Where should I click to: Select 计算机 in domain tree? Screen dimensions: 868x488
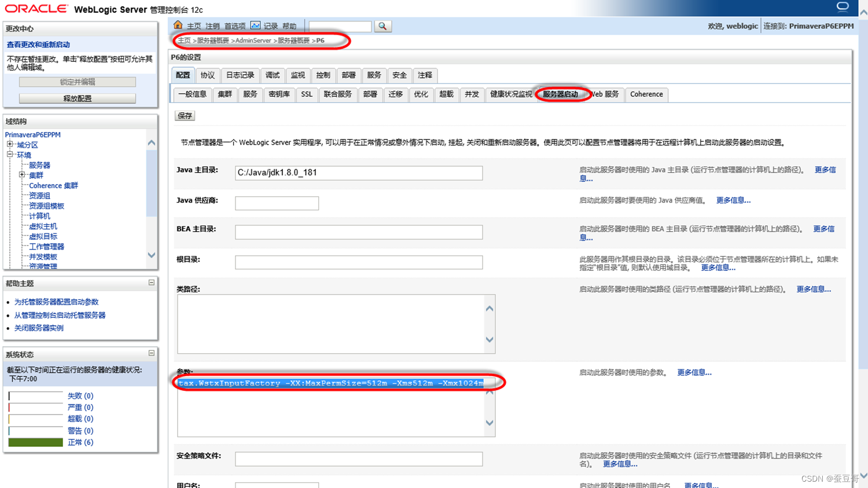coord(39,216)
